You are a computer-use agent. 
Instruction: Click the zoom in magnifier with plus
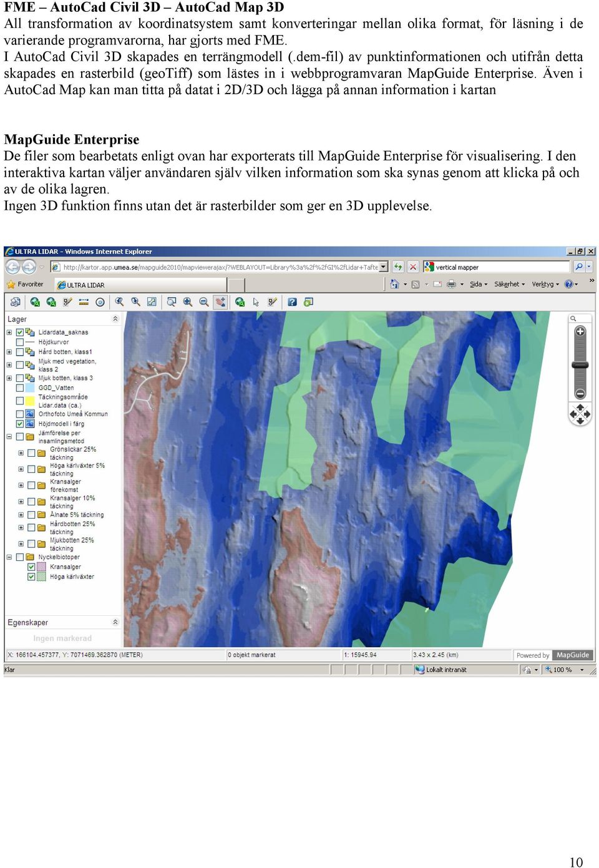pyautogui.click(x=187, y=302)
